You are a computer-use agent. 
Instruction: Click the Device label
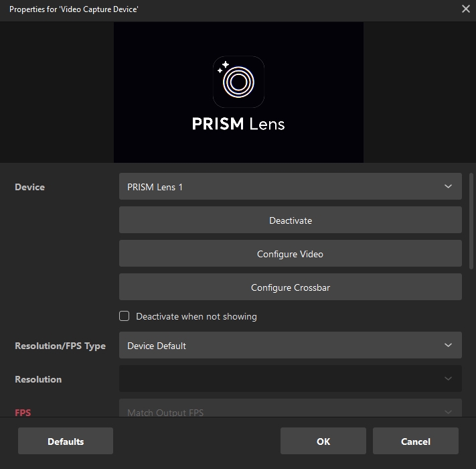(x=29, y=187)
